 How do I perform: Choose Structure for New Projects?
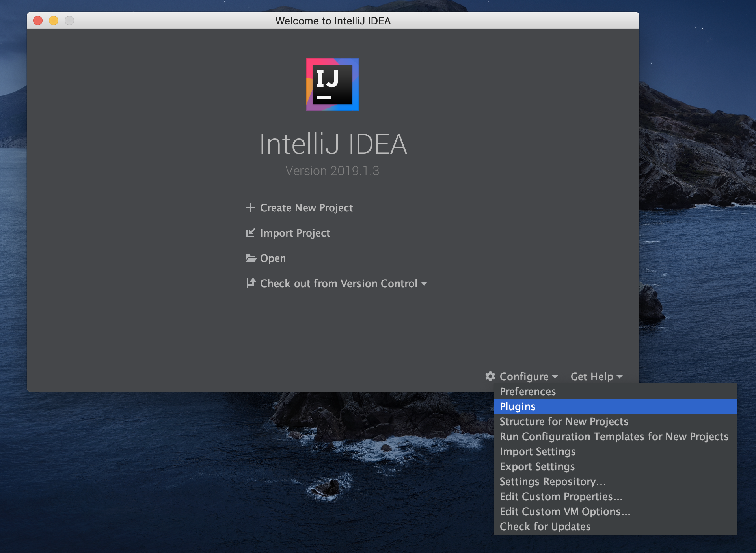(x=615, y=422)
